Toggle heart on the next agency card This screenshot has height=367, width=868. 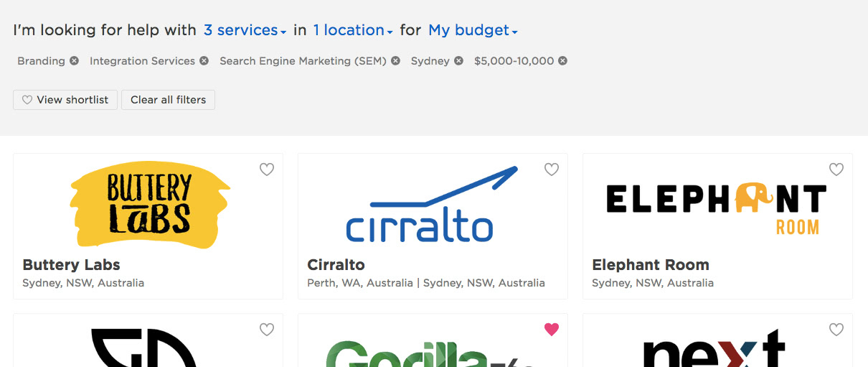click(836, 330)
